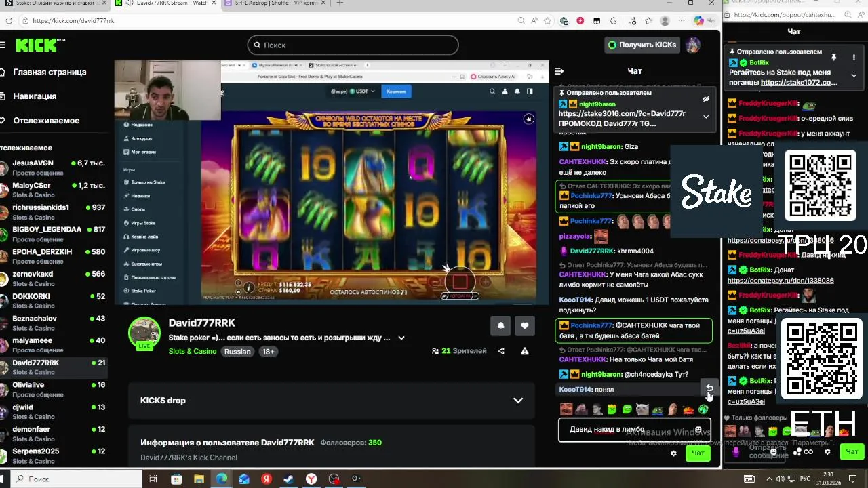Click the infinity icon in popout chat

point(808,452)
